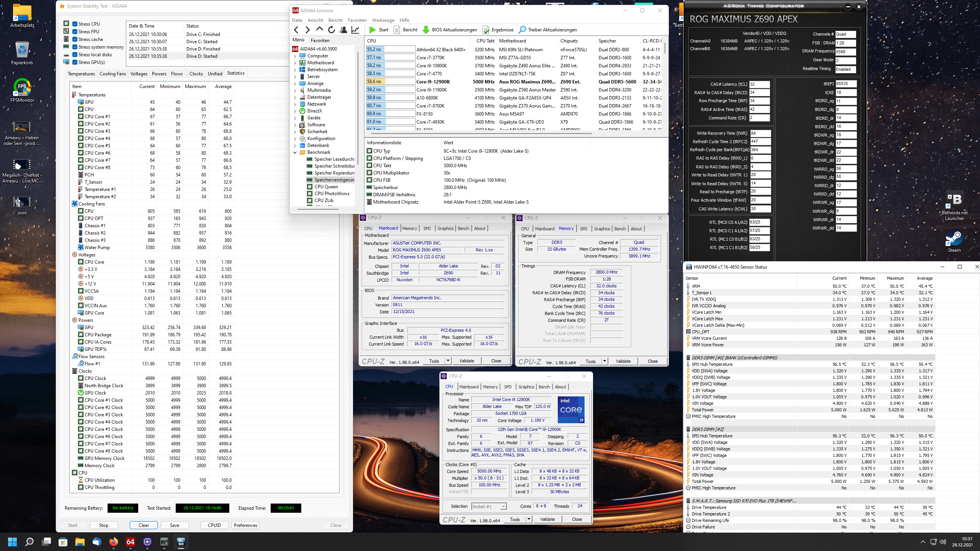Open Treiber Aktualisierungen search icon

[522, 30]
